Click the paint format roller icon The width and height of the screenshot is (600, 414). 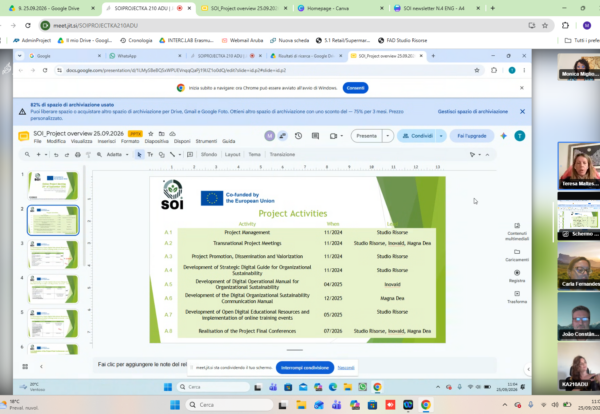tap(88, 155)
